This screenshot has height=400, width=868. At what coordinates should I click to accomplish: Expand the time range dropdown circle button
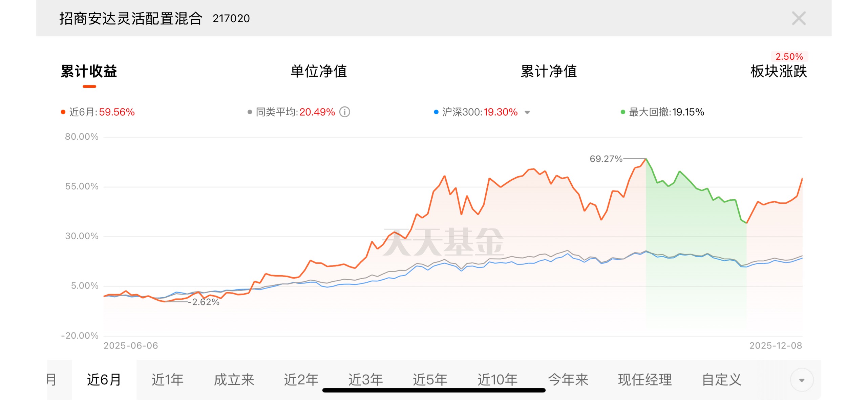801,380
